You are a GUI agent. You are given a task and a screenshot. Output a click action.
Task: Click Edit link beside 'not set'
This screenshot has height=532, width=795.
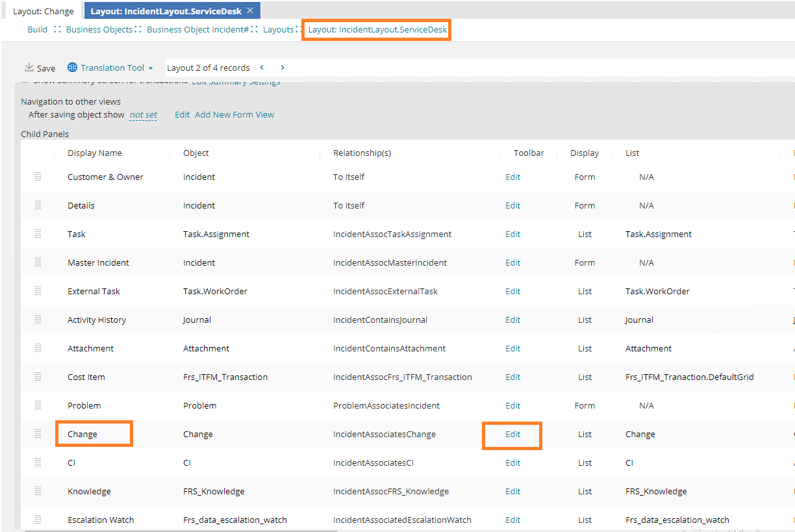(182, 114)
